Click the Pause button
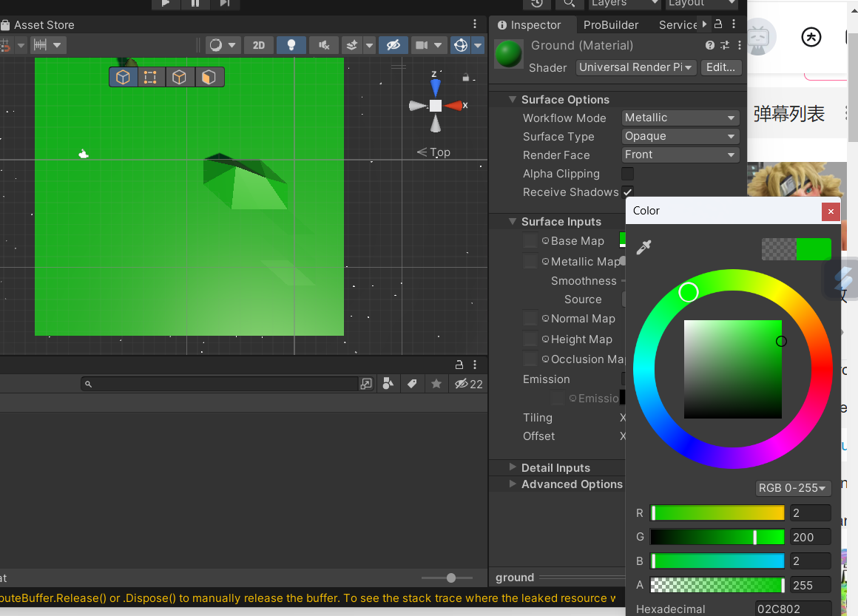Image resolution: width=858 pixels, height=616 pixels. tap(195, 3)
